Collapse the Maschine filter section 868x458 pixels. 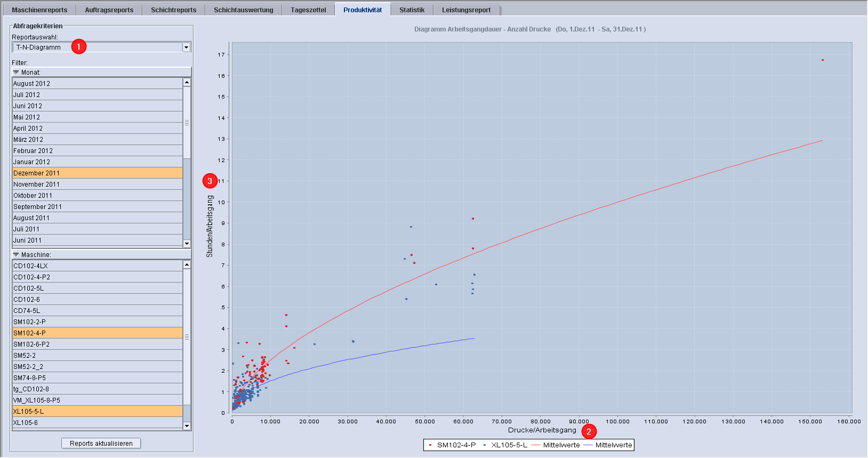tap(16, 255)
